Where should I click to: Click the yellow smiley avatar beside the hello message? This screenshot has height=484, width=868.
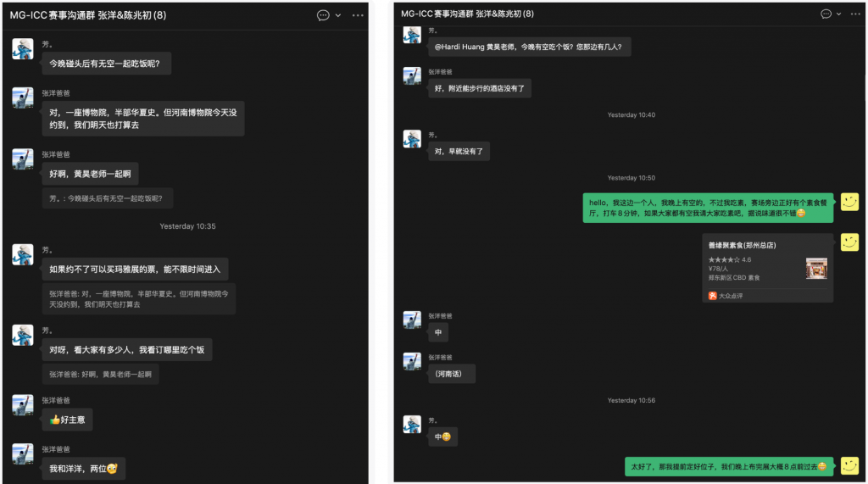(x=849, y=202)
